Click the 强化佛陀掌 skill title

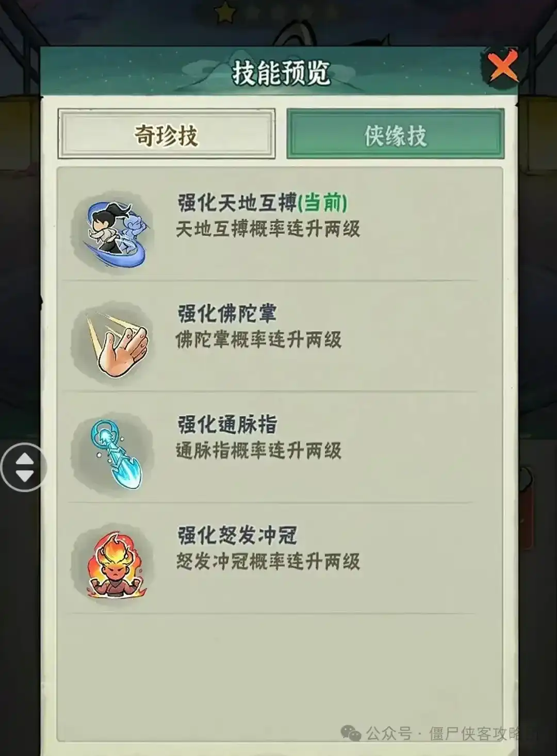[227, 314]
